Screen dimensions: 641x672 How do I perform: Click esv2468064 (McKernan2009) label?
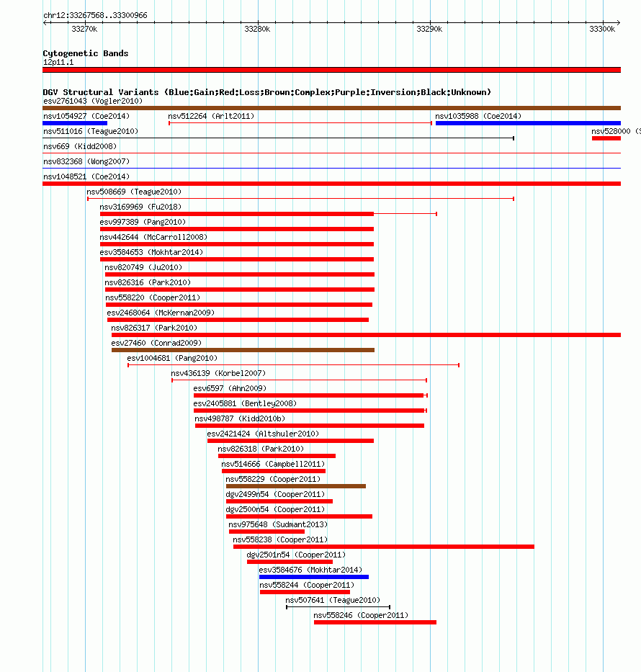pos(161,313)
